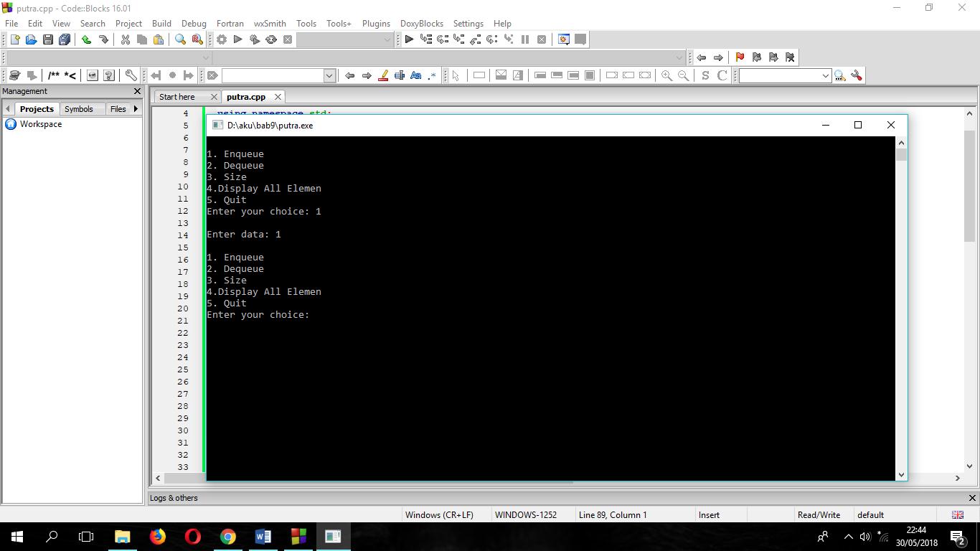Toggle selected text search option icon
This screenshot has width=980, height=551.
(400, 75)
